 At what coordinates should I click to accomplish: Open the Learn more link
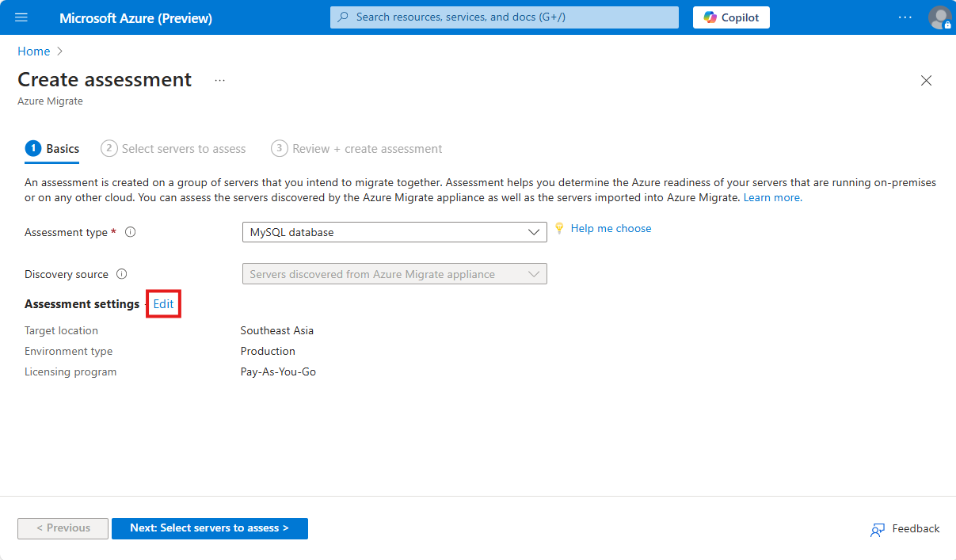pos(772,197)
